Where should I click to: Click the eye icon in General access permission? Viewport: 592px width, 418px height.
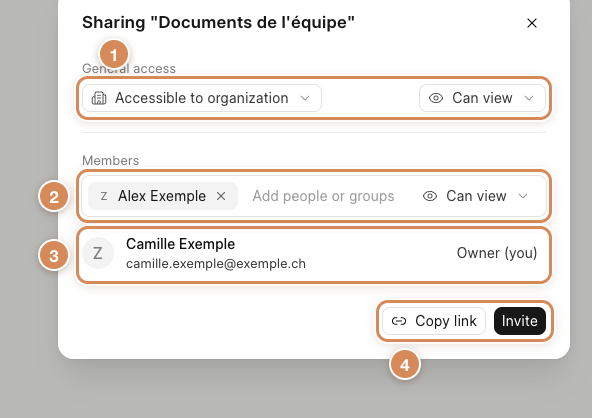click(436, 98)
